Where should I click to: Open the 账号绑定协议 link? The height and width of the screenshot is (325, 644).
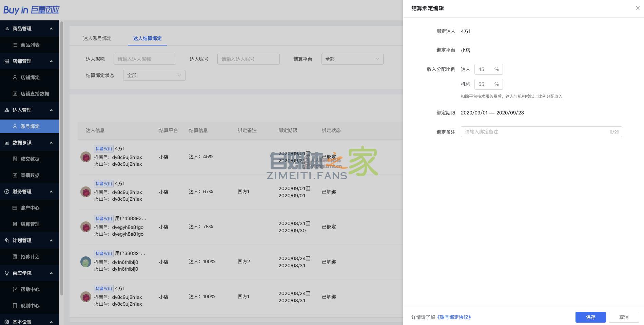tap(454, 317)
